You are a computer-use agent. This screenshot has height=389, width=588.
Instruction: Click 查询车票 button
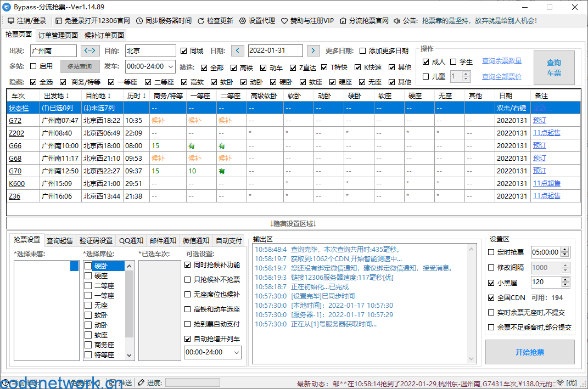tap(555, 68)
